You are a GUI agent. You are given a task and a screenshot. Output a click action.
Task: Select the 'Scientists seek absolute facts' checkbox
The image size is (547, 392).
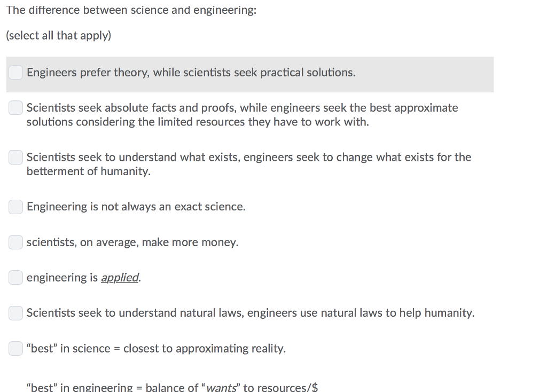[x=15, y=107]
